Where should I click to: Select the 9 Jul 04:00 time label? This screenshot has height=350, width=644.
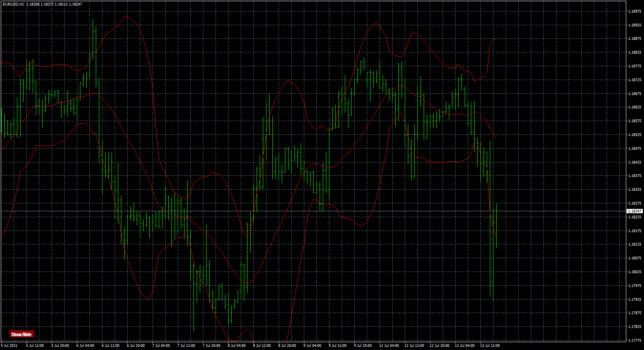[312, 346]
